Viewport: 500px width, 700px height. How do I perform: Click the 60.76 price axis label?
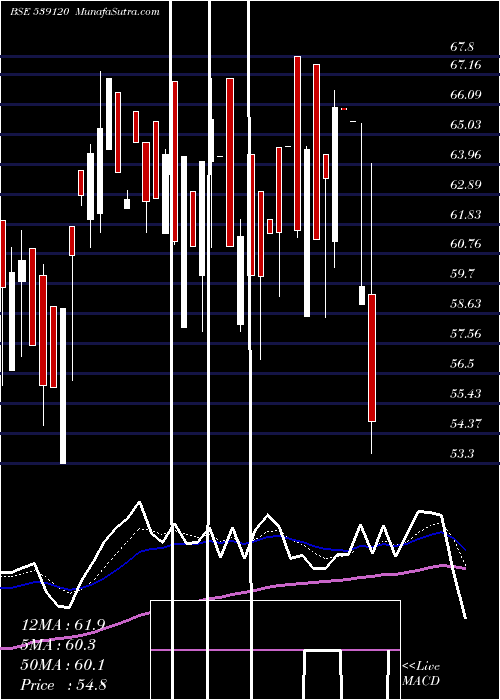pos(466,244)
